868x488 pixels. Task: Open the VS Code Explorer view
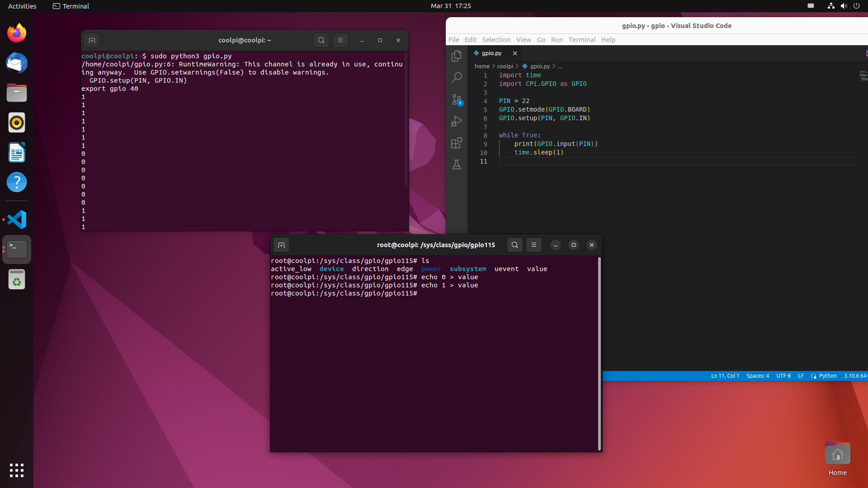(457, 56)
